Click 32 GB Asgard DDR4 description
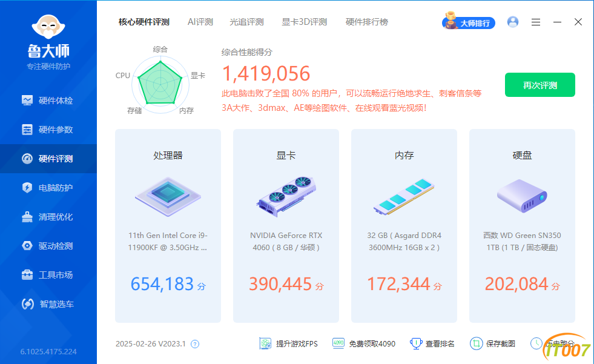 click(x=404, y=241)
